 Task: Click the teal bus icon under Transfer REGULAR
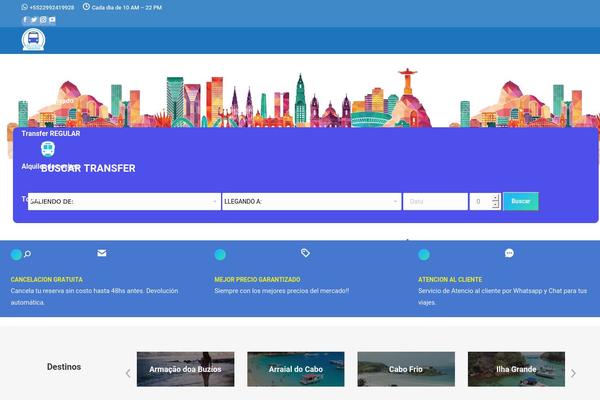(48, 149)
